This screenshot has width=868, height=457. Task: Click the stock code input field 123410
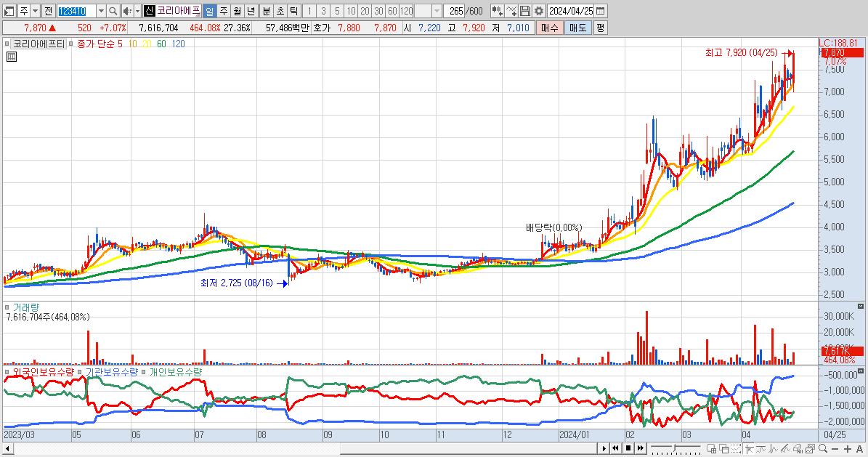coord(76,11)
